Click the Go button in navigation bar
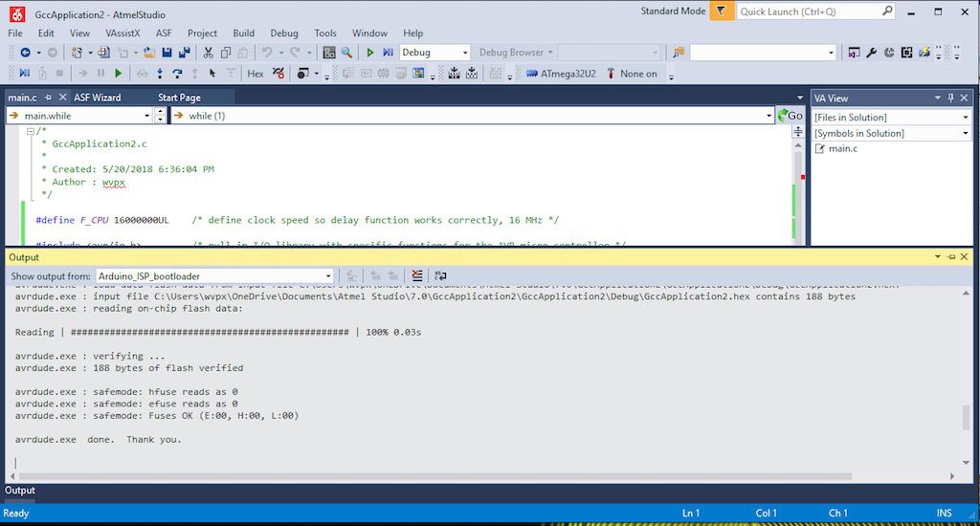This screenshot has height=526, width=980. click(790, 116)
